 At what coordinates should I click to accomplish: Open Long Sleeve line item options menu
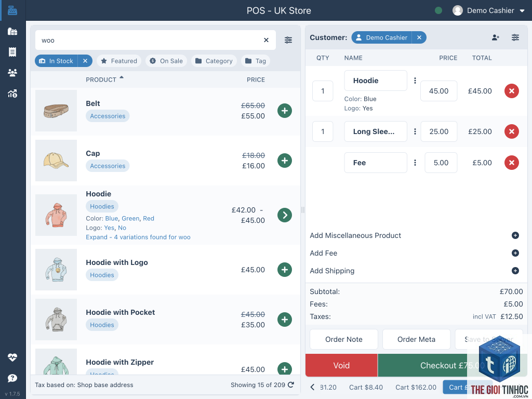click(x=415, y=131)
